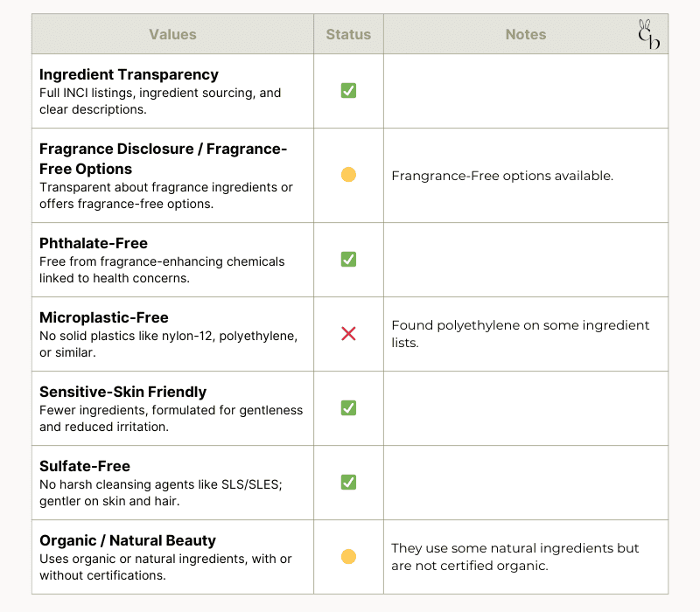The height and width of the screenshot is (612, 700).
Task: Select the Notes column header
Action: tap(526, 34)
